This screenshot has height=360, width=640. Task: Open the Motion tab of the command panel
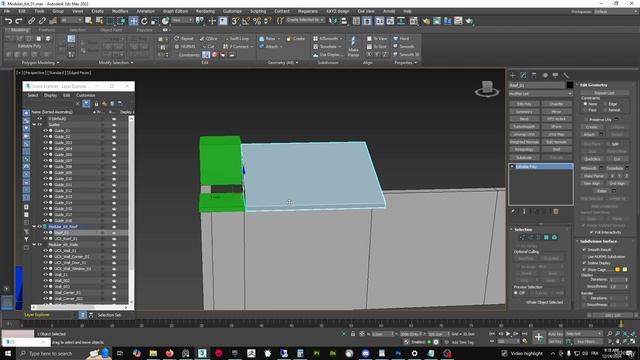pos(545,75)
